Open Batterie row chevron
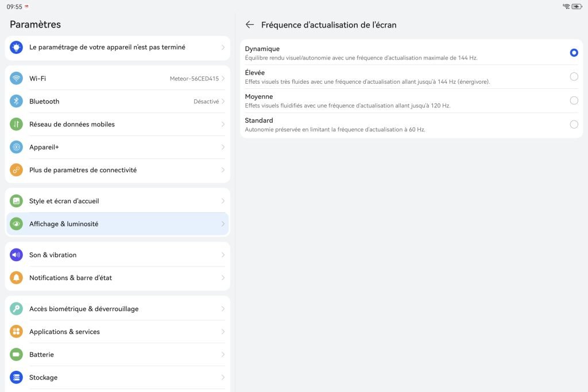The image size is (588, 392). coord(223,355)
